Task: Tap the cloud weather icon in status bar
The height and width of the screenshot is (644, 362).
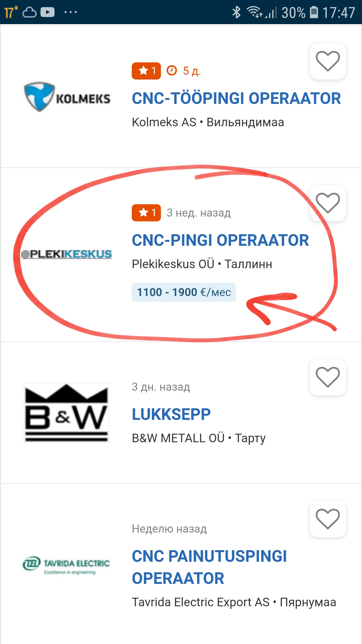Action: point(29,12)
